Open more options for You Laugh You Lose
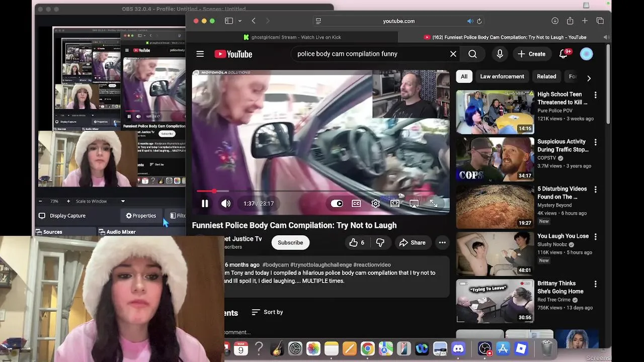 coord(596,237)
